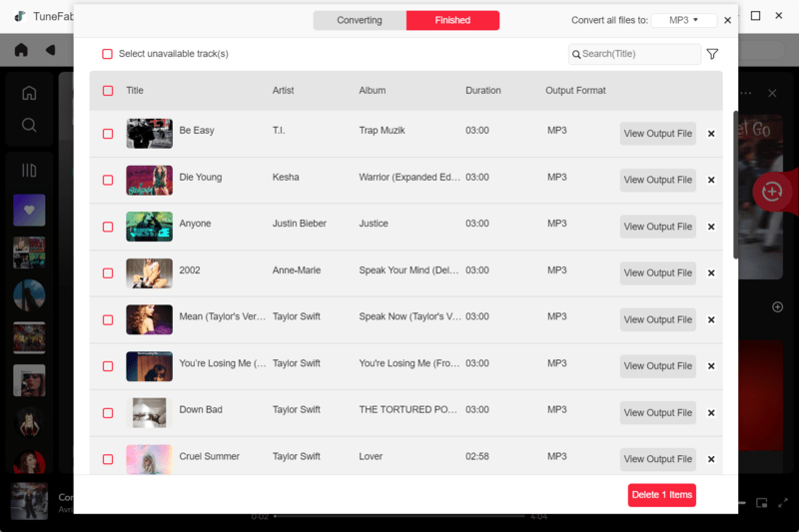Remove the Be Easy track with X
Image resolution: width=799 pixels, height=532 pixels.
coord(711,134)
